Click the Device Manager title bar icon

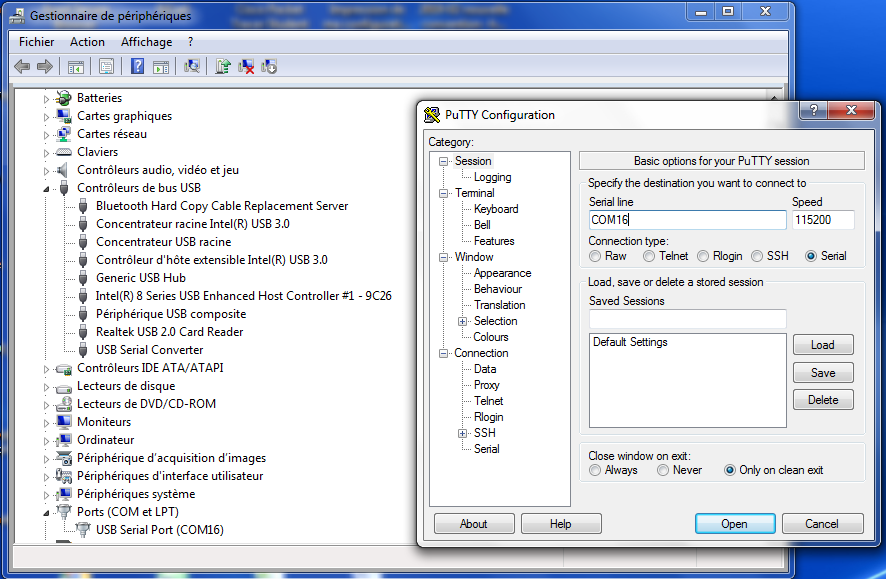(x=18, y=15)
